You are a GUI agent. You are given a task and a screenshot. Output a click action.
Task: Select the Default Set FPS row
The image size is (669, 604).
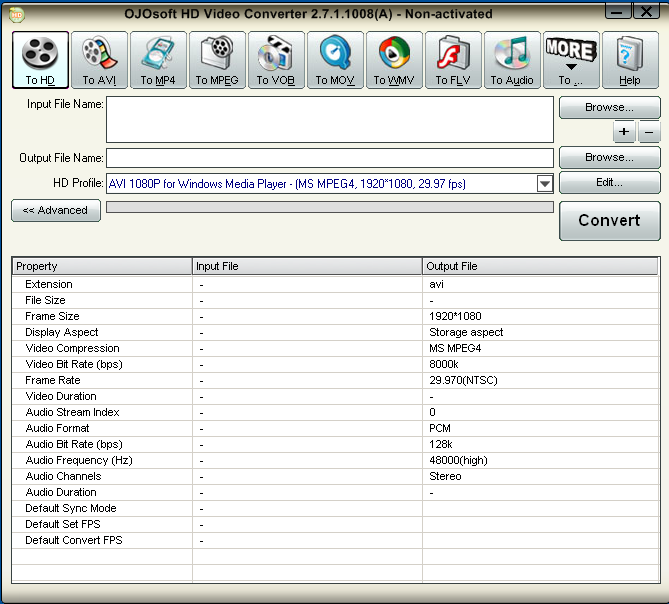(335, 524)
